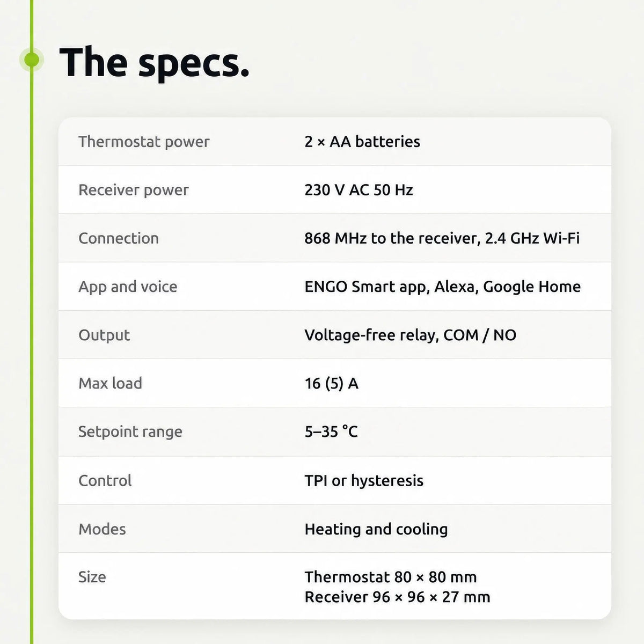Select the 'App and voice' label
644x644 pixels.
pyautogui.click(x=128, y=287)
